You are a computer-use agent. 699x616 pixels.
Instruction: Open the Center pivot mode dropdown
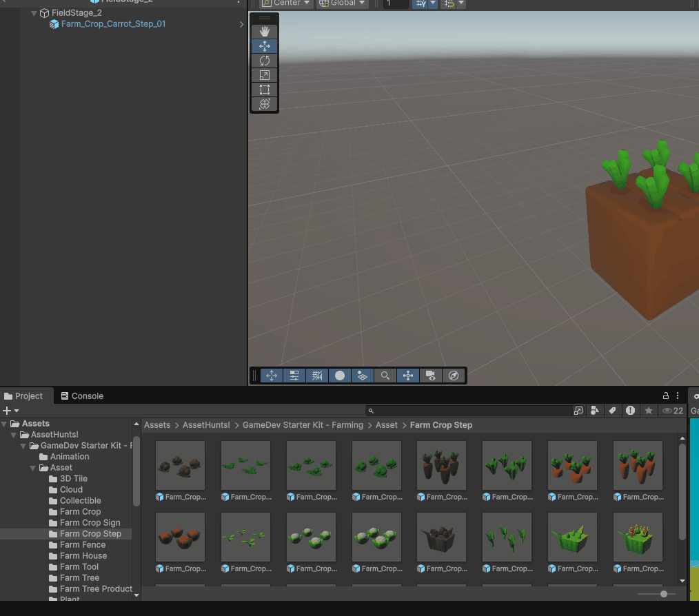pos(287,3)
